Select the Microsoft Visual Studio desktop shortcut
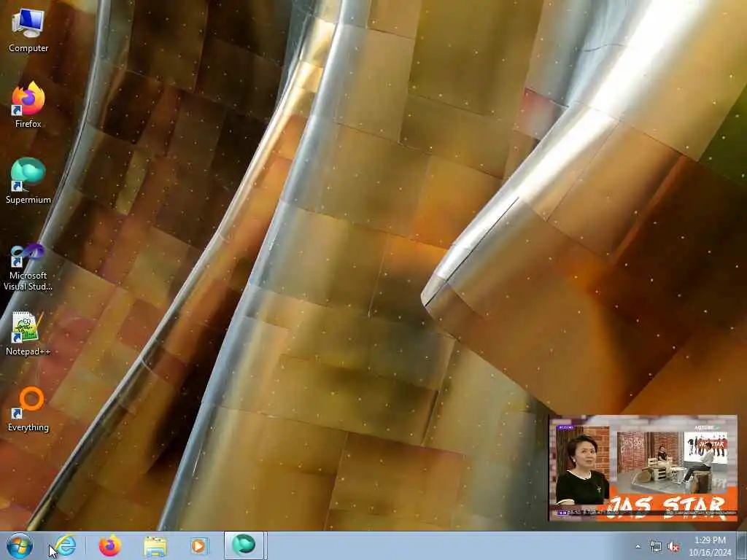The image size is (747, 560). click(28, 267)
